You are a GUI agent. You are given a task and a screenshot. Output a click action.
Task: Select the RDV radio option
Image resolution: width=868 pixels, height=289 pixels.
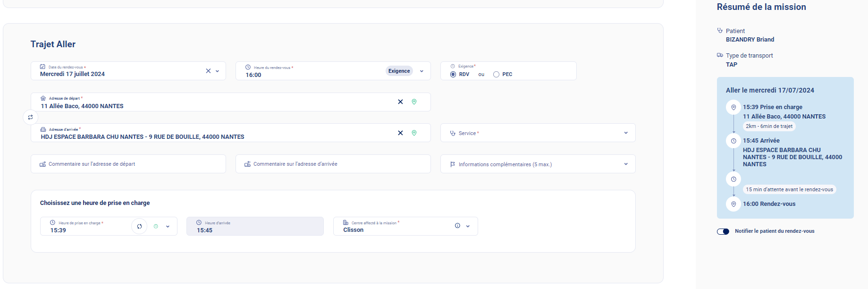tap(453, 75)
